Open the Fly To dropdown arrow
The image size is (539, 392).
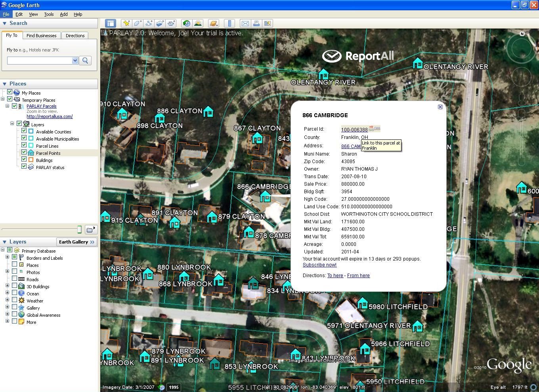[75, 61]
